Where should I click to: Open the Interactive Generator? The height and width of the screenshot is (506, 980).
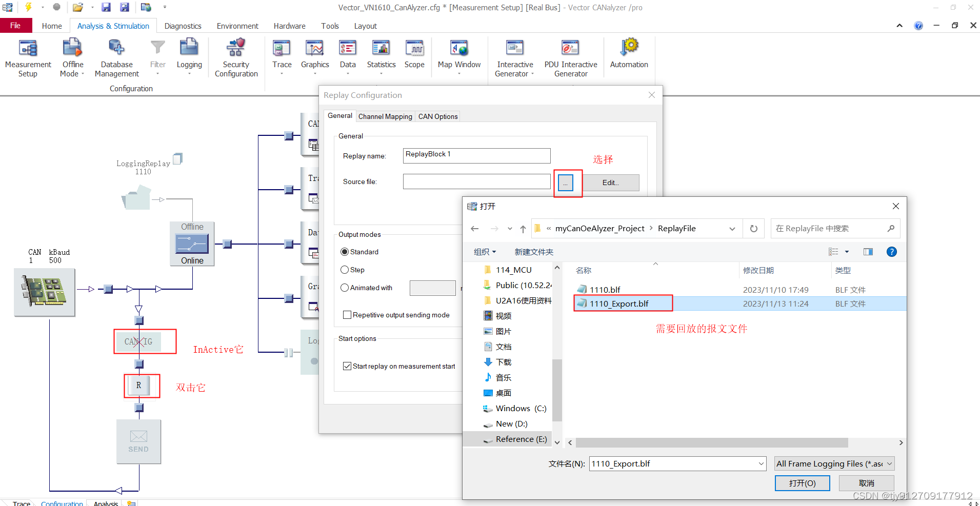pos(514,58)
